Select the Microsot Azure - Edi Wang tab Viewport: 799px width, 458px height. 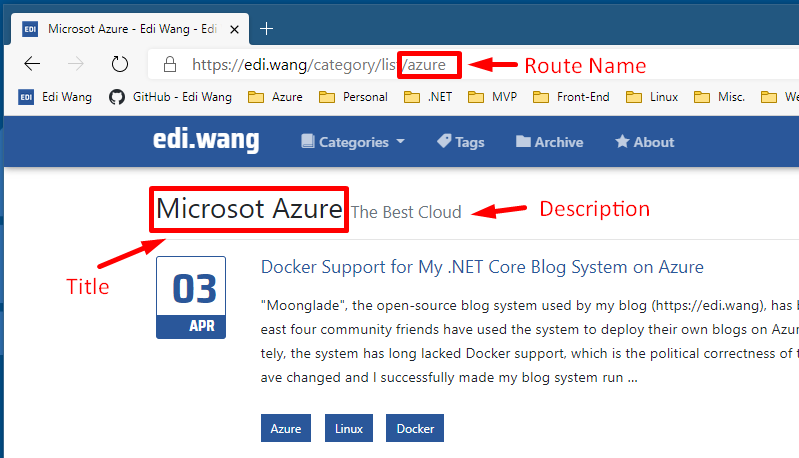130,29
